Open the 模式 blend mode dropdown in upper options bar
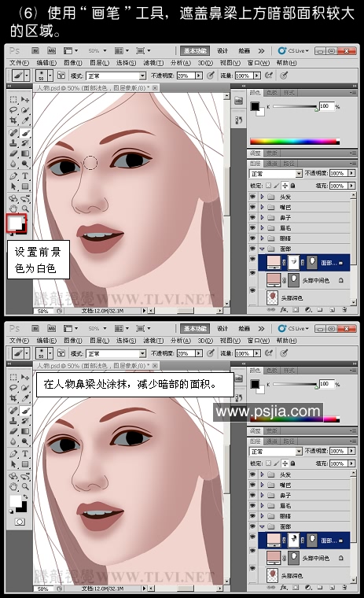Screen dimensions: 364x598 click(x=116, y=76)
